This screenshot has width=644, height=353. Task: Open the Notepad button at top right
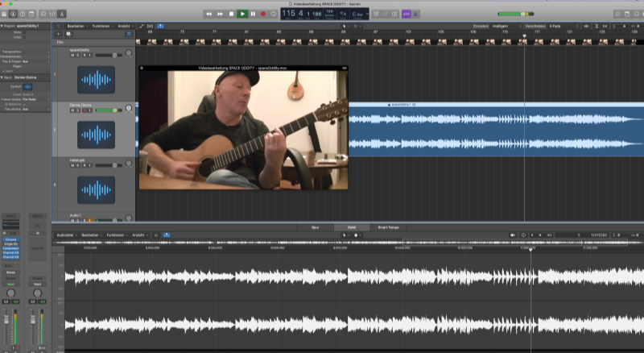click(627, 14)
